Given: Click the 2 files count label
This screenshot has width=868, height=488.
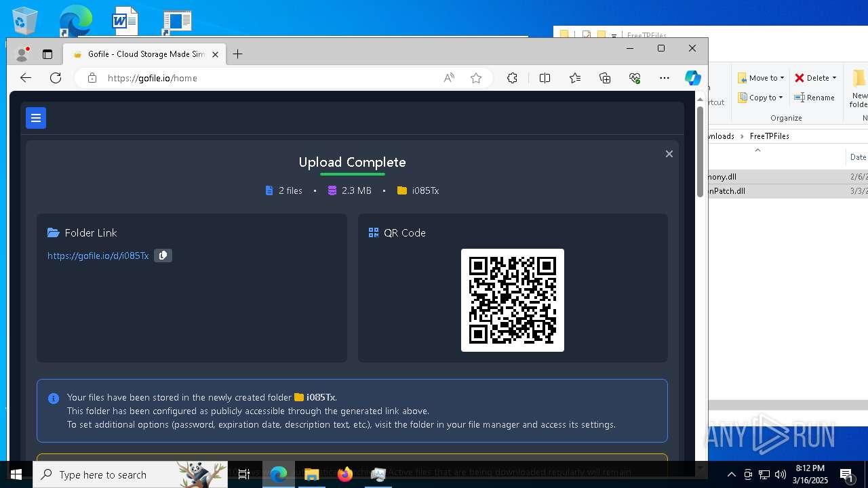Looking at the screenshot, I should (x=290, y=190).
